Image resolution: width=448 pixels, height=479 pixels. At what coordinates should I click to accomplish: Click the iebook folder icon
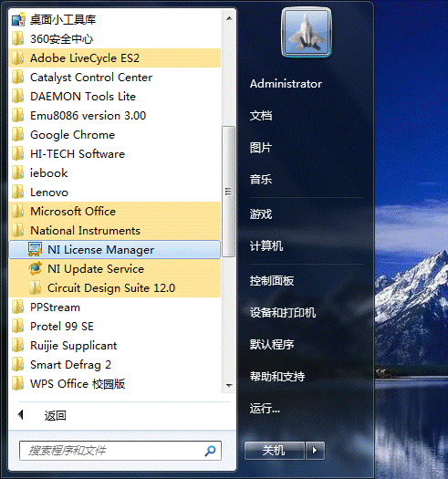[18, 173]
